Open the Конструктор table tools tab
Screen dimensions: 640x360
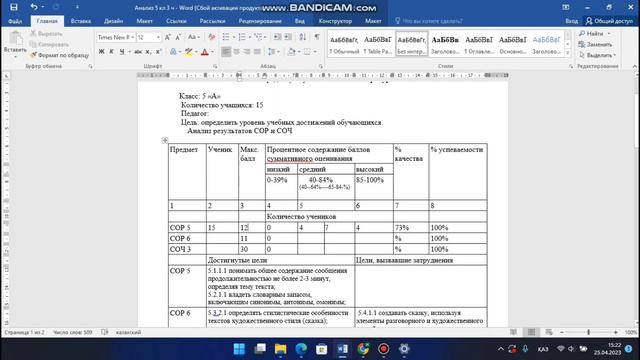pos(335,21)
